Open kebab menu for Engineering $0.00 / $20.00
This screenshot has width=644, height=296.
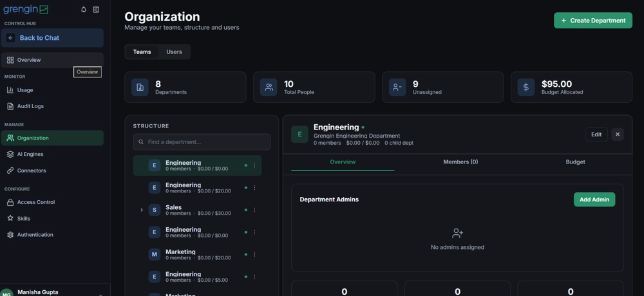[254, 188]
